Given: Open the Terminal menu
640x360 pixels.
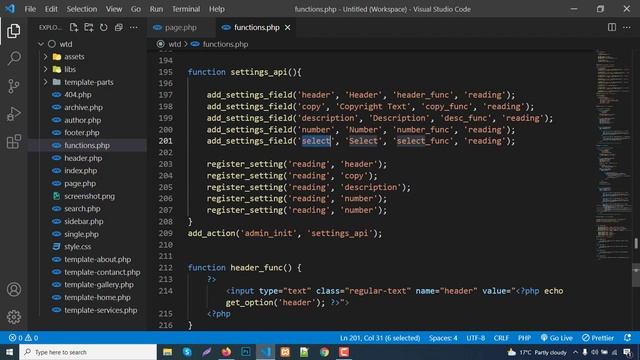Looking at the screenshot, I should (x=186, y=9).
